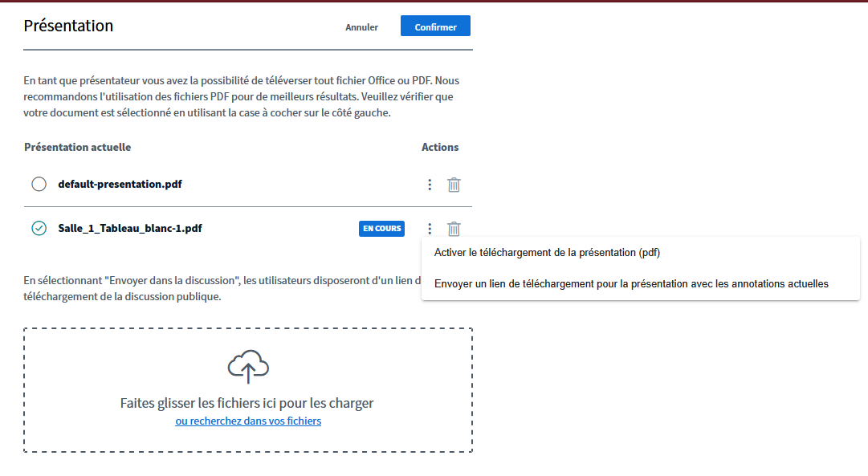Open the three-dot options menu for default-presentation.pdf
Image resolution: width=868 pixels, height=476 pixels.
430,185
